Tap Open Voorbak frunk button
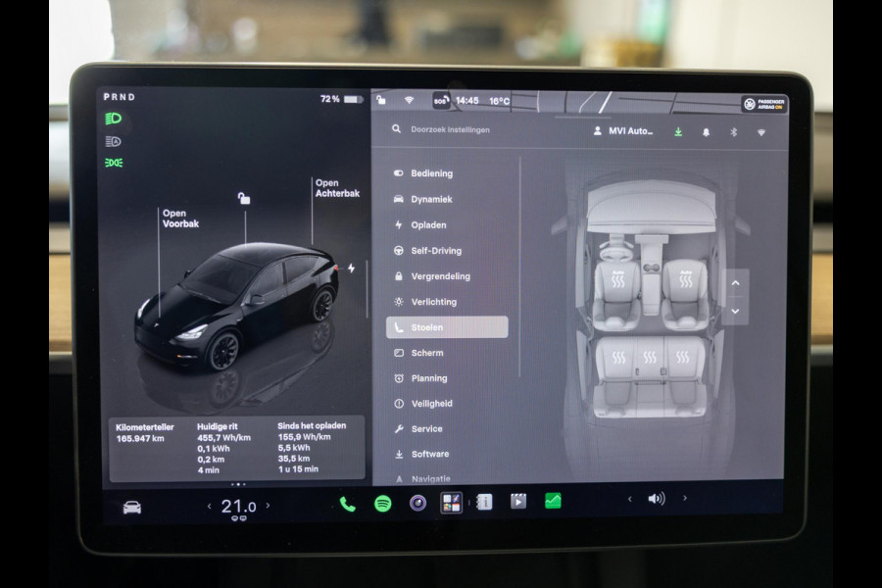Screen dimensions: 882x588 (180, 219)
